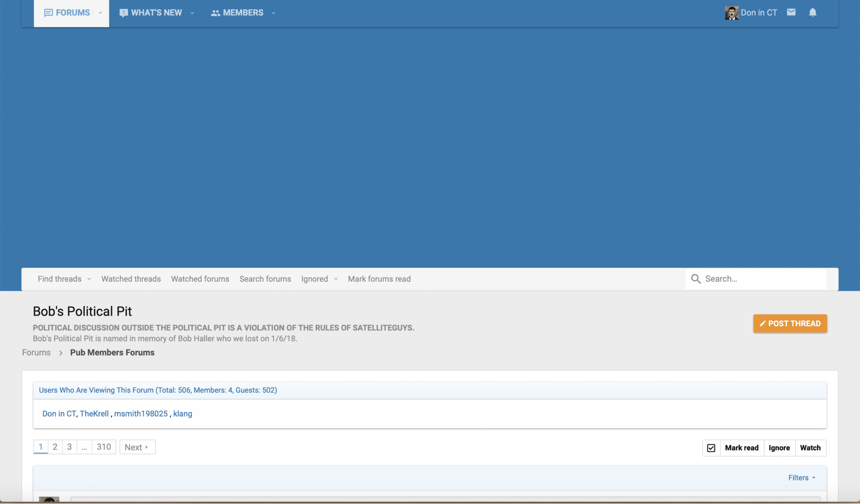
Task: Open the Members tab
Action: click(x=237, y=13)
